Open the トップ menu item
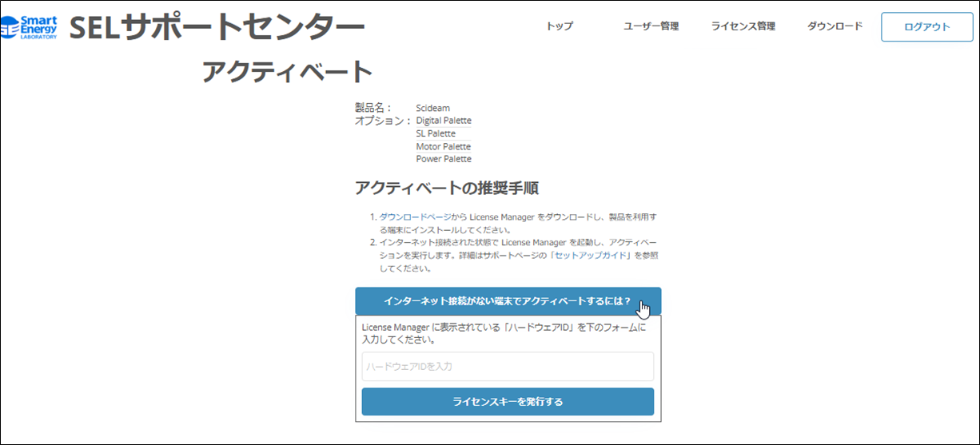The height and width of the screenshot is (445, 980). tap(560, 26)
